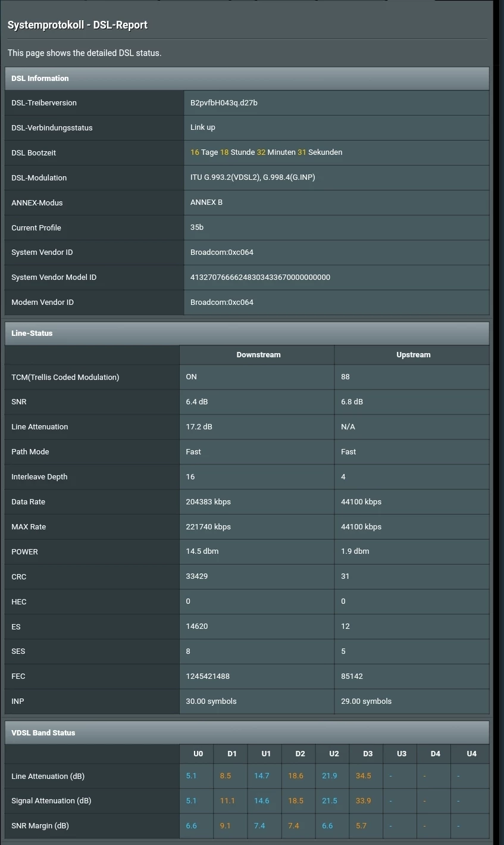This screenshot has height=845, width=504.
Task: Click the Downstream column header
Action: click(258, 354)
